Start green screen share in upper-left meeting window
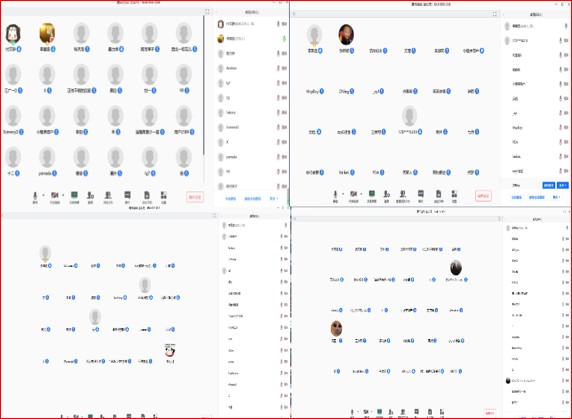This screenshot has width=572, height=419. (74, 197)
